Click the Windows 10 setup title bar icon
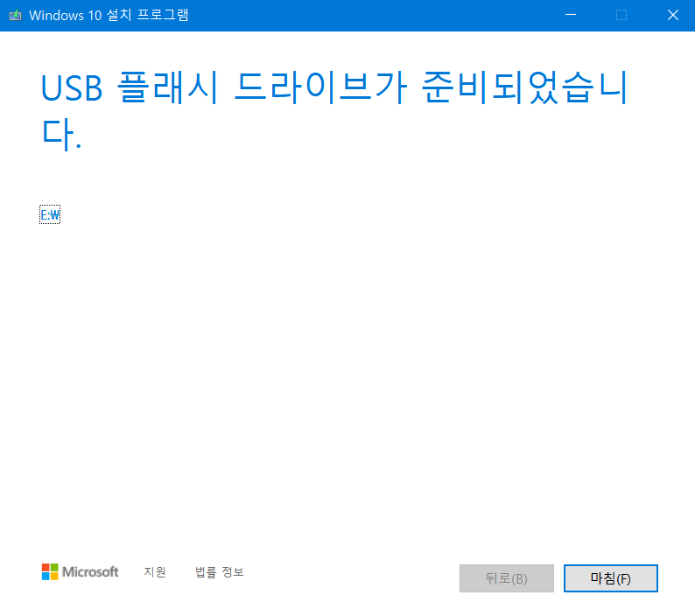The image size is (695, 616). point(16,16)
